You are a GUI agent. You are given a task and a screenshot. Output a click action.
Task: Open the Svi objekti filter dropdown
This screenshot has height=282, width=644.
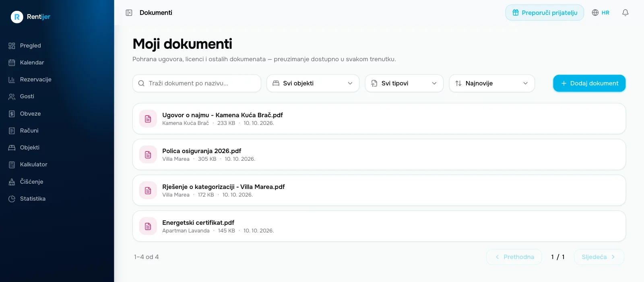click(x=313, y=83)
